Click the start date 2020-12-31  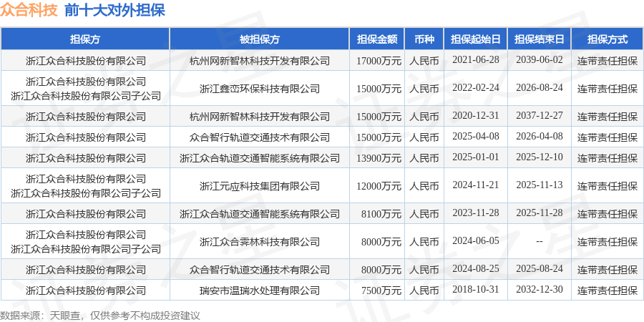(476, 115)
